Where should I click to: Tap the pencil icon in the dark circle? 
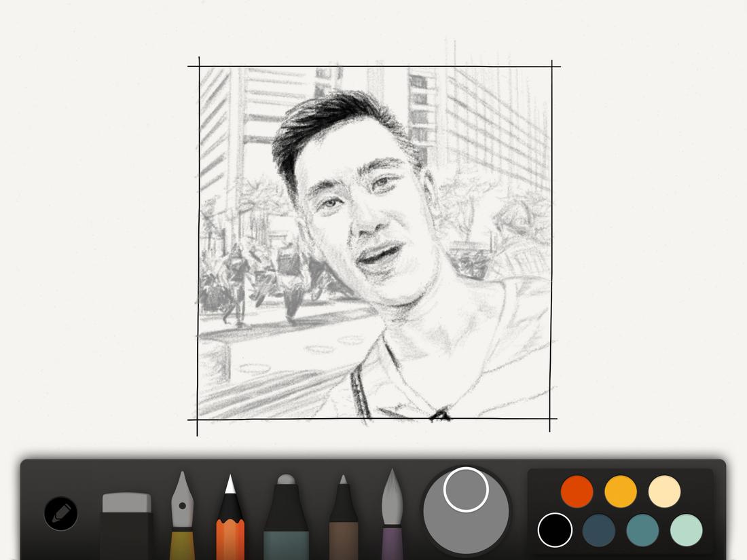[x=60, y=512]
